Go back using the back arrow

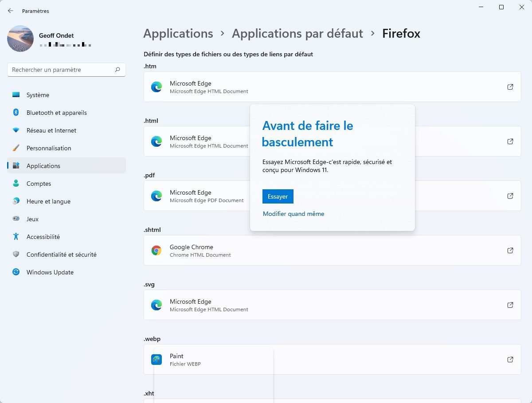11,11
